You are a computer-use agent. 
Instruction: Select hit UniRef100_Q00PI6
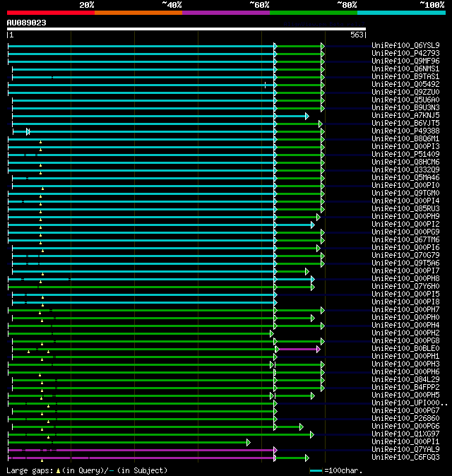click(x=405, y=248)
